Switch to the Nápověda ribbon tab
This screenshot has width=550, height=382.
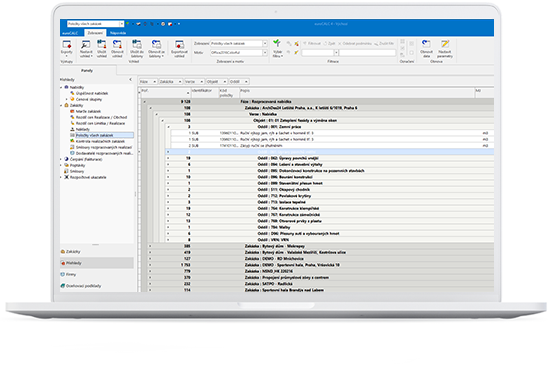pos(118,33)
